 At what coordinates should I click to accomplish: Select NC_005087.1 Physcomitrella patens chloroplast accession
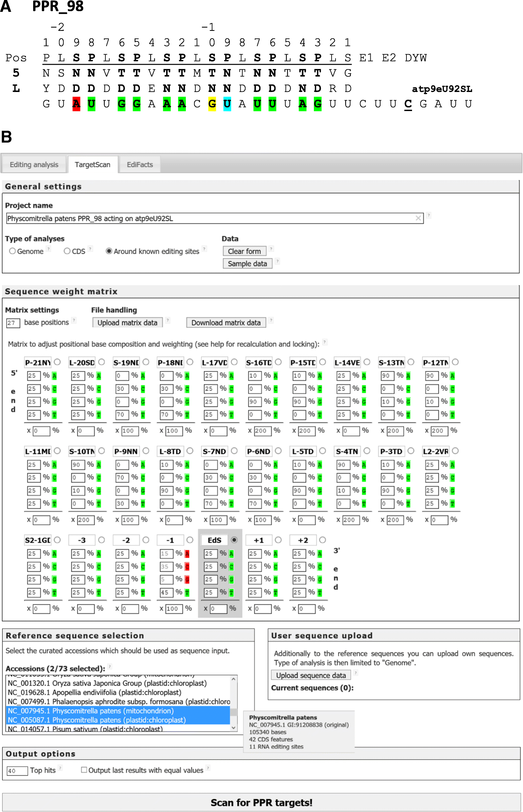(x=118, y=720)
